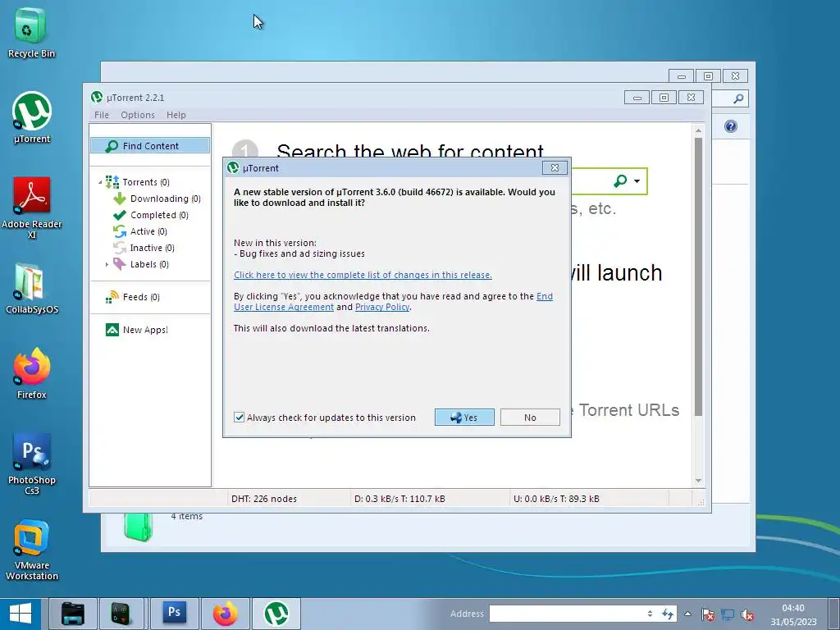This screenshot has width=840, height=630.
Task: Launch the Adobe Reader XI desktop icon
Action: click(x=32, y=208)
